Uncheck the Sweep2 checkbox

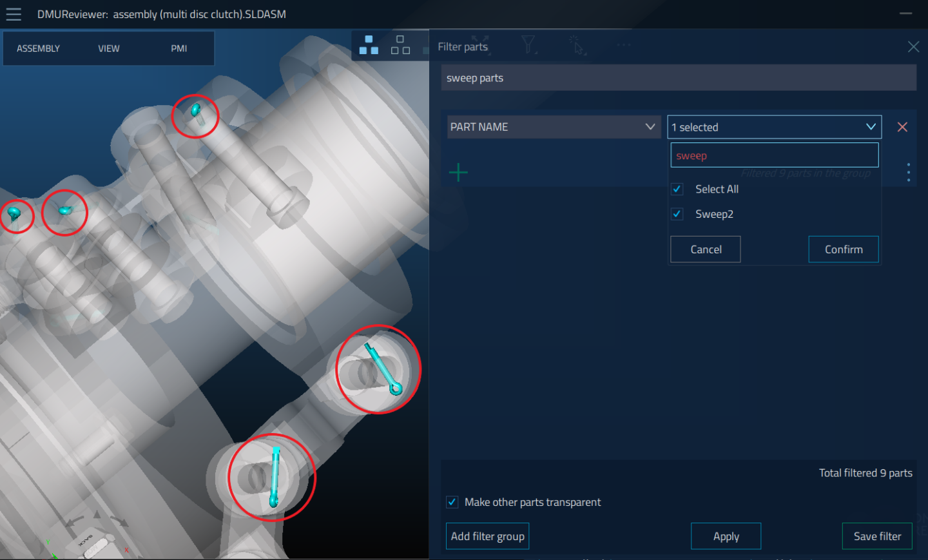pos(677,213)
